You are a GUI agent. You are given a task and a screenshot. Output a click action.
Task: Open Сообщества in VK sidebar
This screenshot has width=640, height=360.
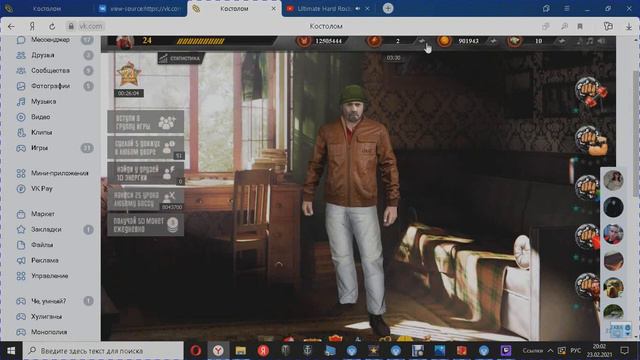(50, 71)
